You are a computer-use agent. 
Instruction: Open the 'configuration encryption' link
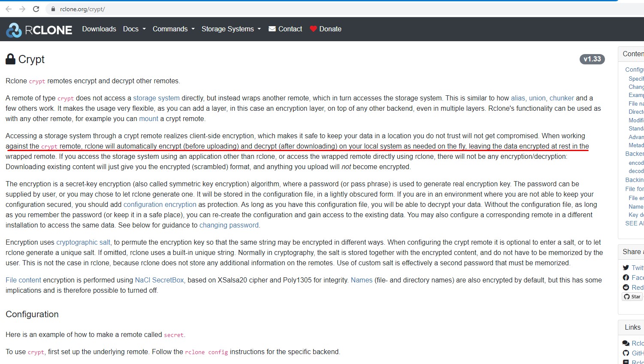tap(160, 205)
